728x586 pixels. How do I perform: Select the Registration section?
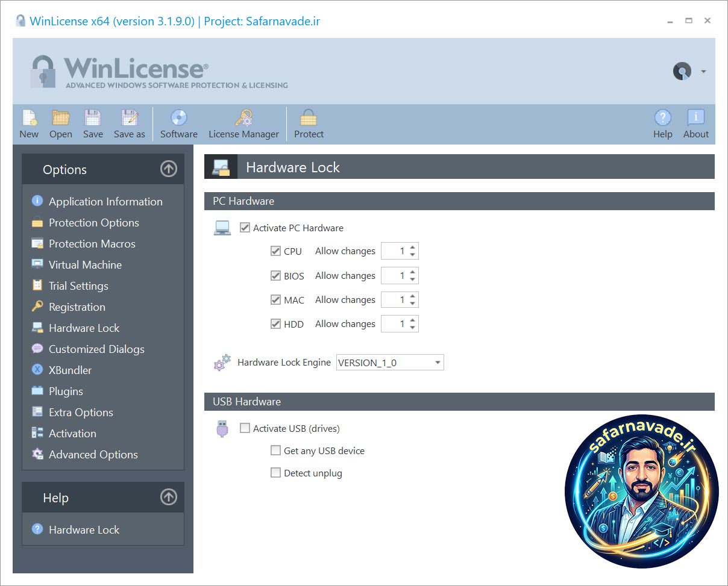coord(77,307)
